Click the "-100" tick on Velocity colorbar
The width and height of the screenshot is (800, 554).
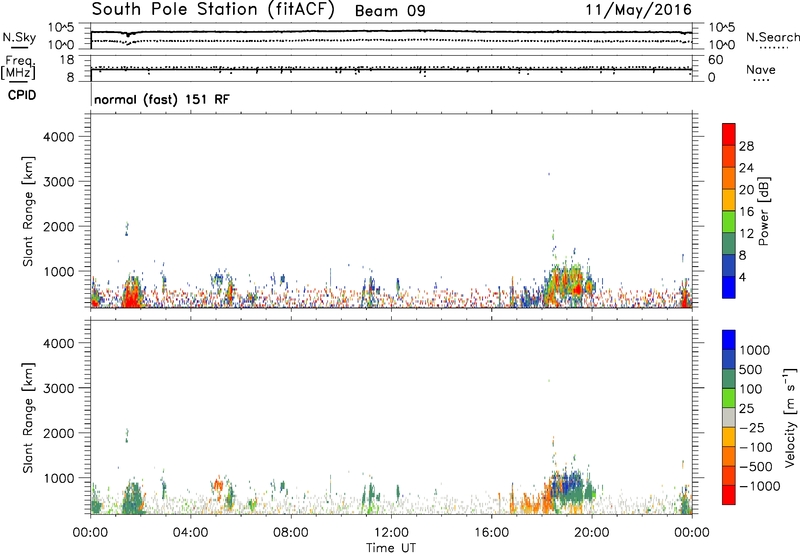[756, 447]
